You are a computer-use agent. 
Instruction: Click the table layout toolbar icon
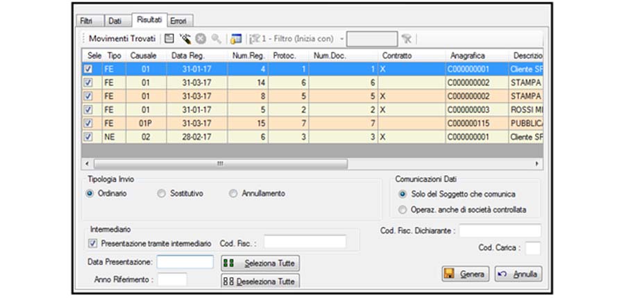(236, 39)
